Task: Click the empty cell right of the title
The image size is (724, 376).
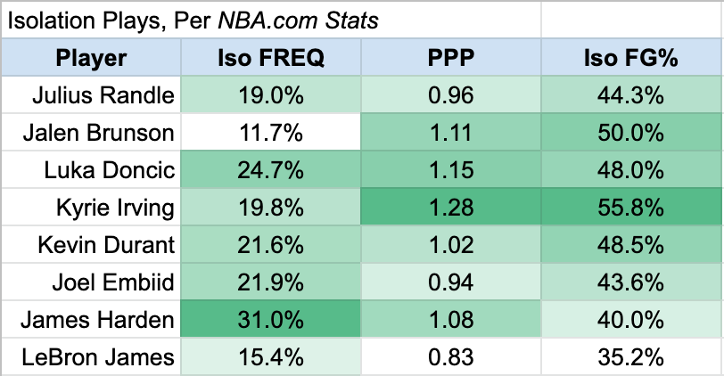Action: point(631,20)
